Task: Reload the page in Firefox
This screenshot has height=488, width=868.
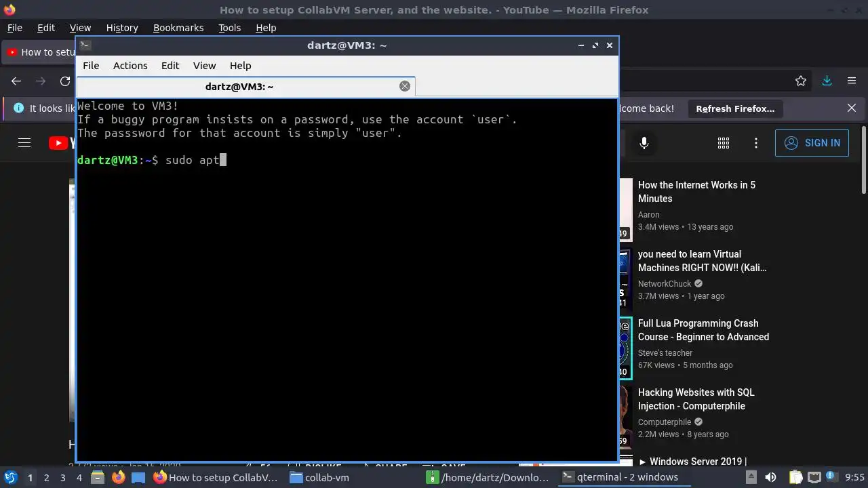Action: pyautogui.click(x=65, y=81)
